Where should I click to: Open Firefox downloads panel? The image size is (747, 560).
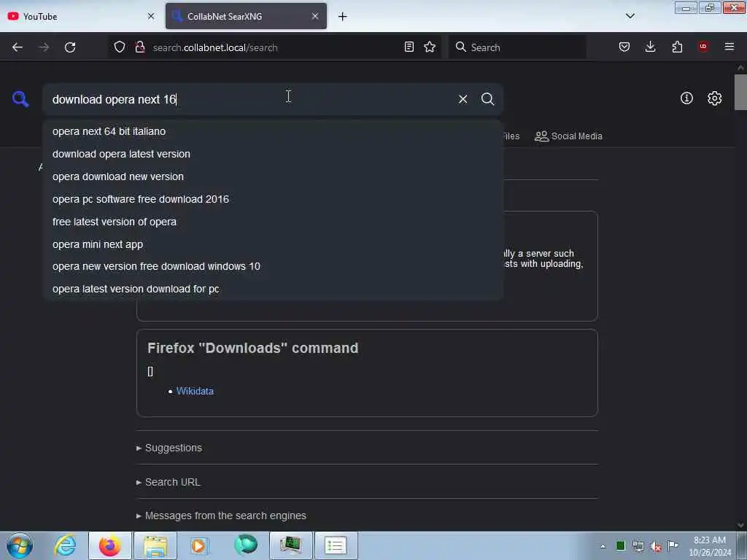point(650,47)
